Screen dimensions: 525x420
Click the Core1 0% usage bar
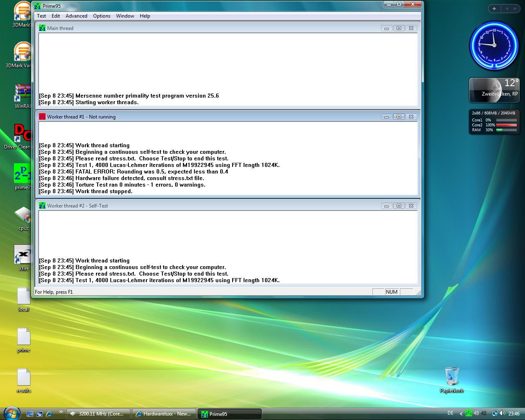pos(507,120)
